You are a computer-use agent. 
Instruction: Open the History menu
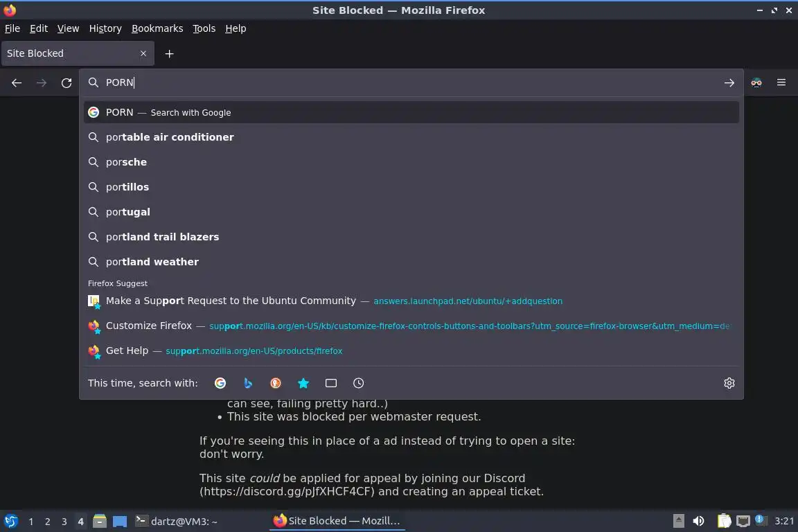pyautogui.click(x=105, y=28)
